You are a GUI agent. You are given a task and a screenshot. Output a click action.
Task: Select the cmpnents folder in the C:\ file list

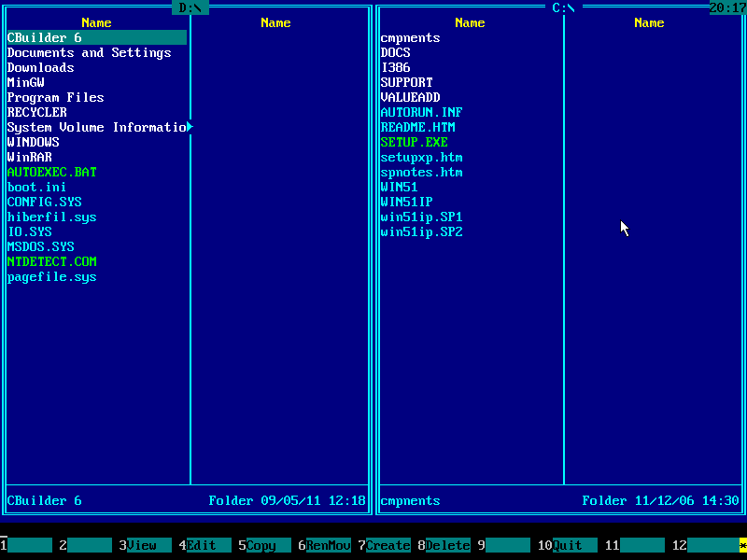(x=410, y=37)
